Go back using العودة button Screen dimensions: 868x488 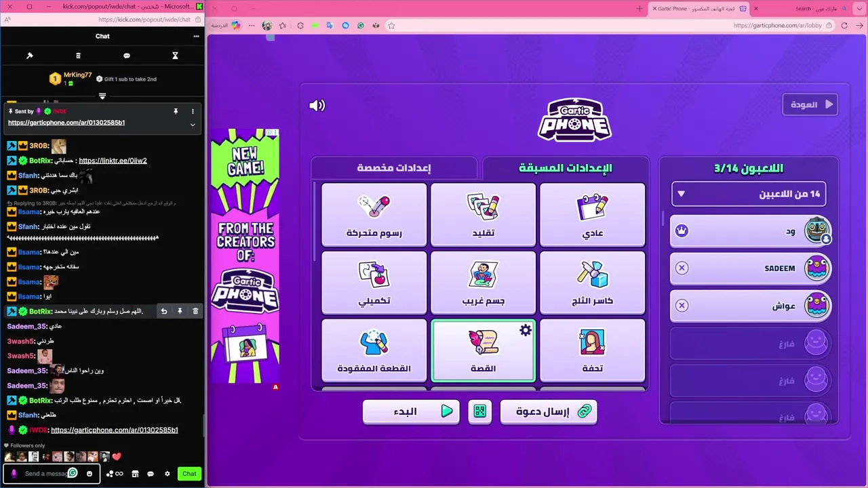point(810,104)
